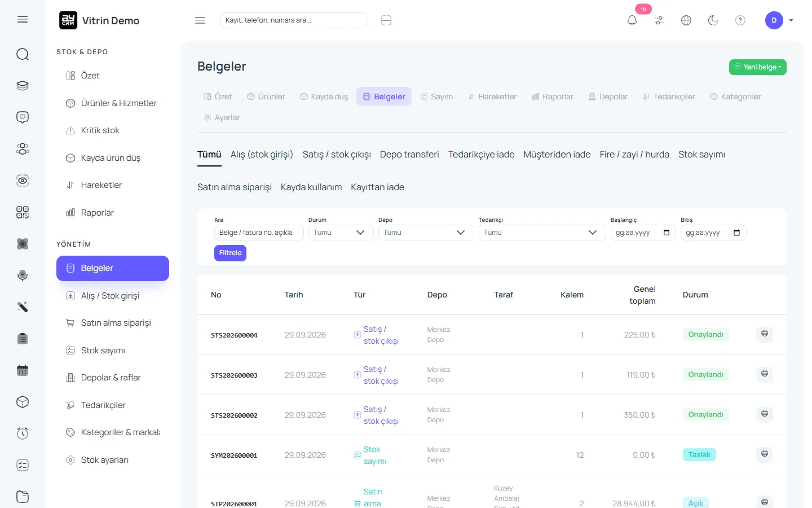Image resolution: width=812 pixels, height=508 pixels.
Task: Click the Belge / fatura no search field
Action: coord(259,233)
